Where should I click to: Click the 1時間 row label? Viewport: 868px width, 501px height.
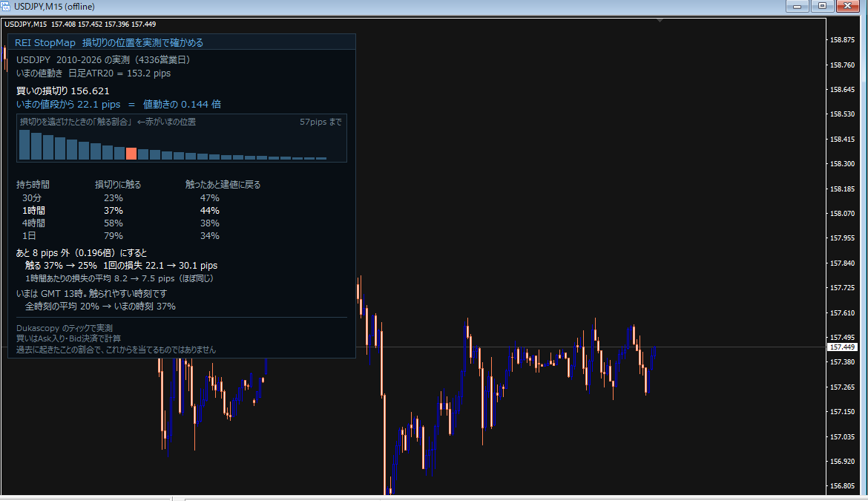pyautogui.click(x=34, y=211)
